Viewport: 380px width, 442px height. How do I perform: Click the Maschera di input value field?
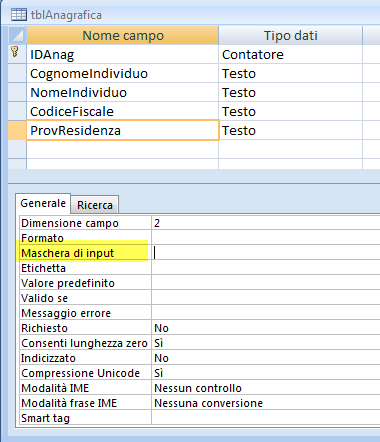tap(266, 253)
